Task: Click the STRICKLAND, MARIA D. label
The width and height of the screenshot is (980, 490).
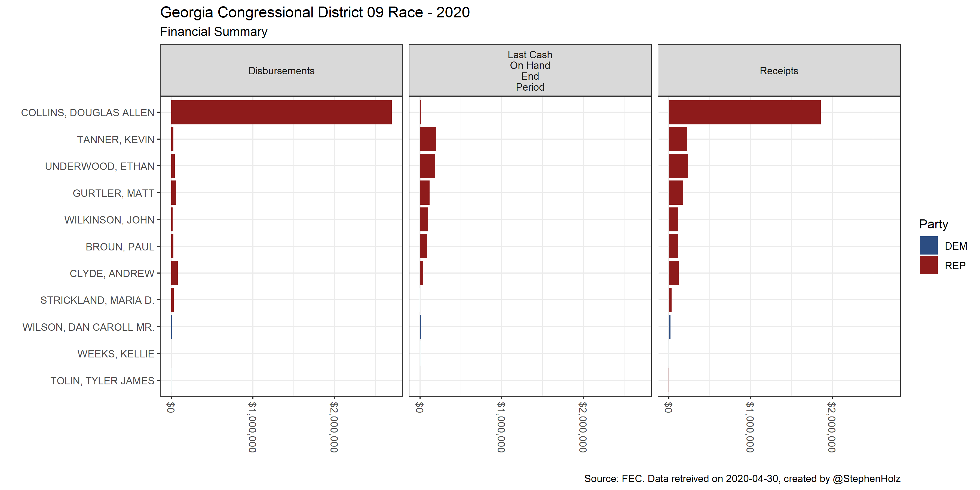Action: point(97,300)
